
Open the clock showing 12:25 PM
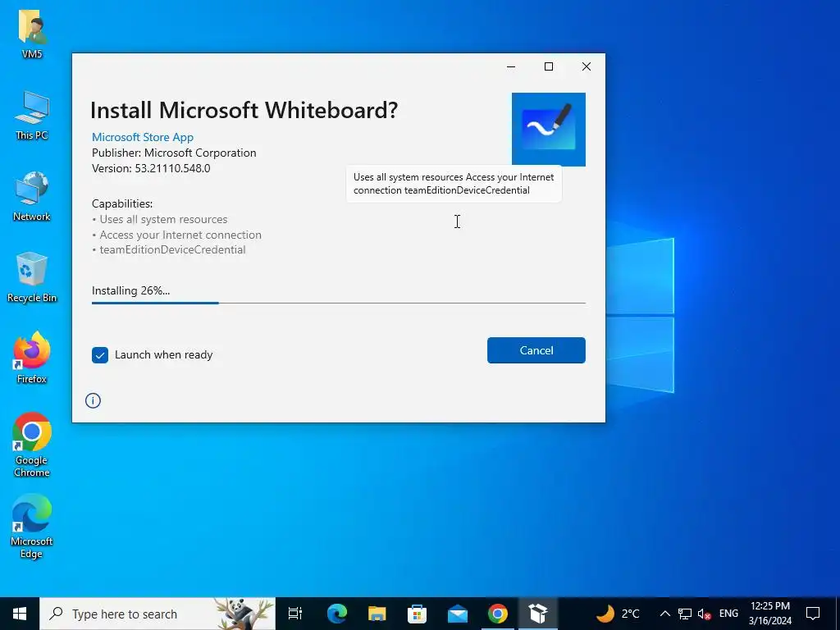tap(769, 614)
